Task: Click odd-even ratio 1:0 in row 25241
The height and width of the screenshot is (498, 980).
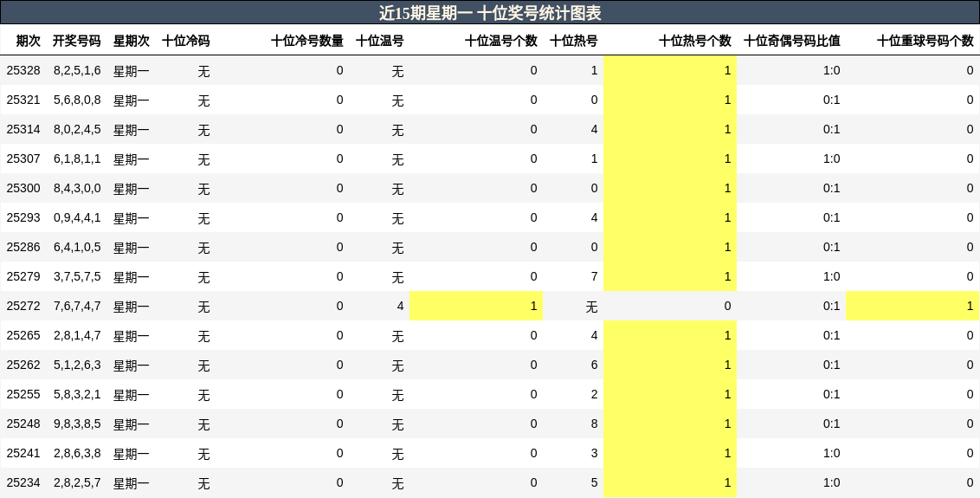Action: pyautogui.click(x=831, y=453)
